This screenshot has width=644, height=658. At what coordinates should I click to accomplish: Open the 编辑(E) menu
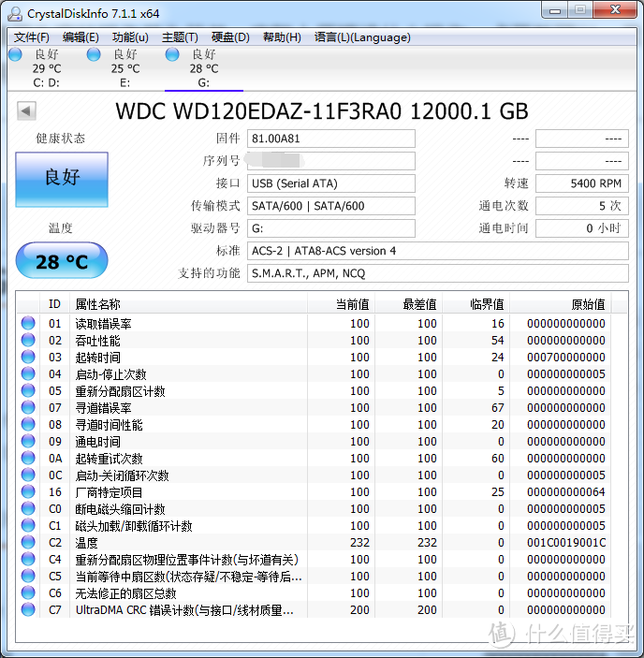pos(80,37)
